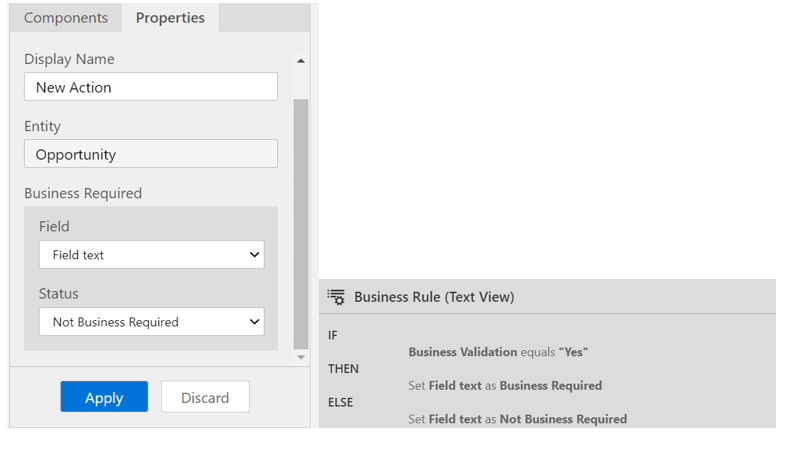Click the Entity field showing Opportunity

coord(151,154)
